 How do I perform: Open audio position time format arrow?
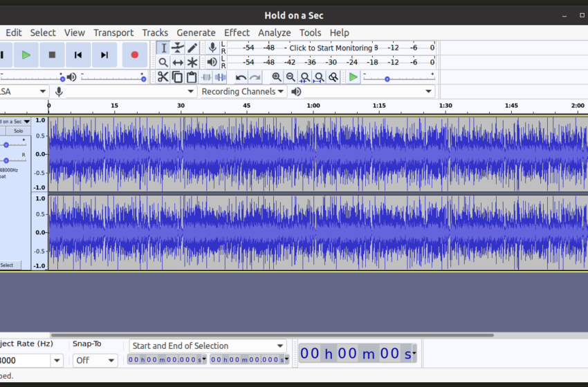[x=414, y=353]
